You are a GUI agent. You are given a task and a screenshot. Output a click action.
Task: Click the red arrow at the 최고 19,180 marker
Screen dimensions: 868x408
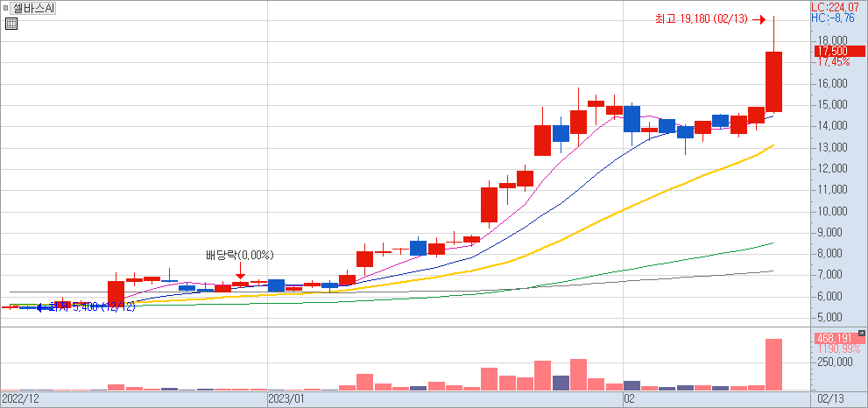[759, 18]
